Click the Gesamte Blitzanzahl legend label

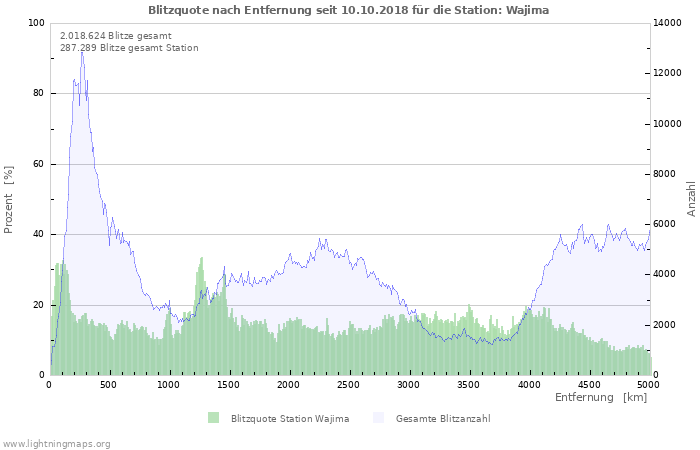click(443, 419)
